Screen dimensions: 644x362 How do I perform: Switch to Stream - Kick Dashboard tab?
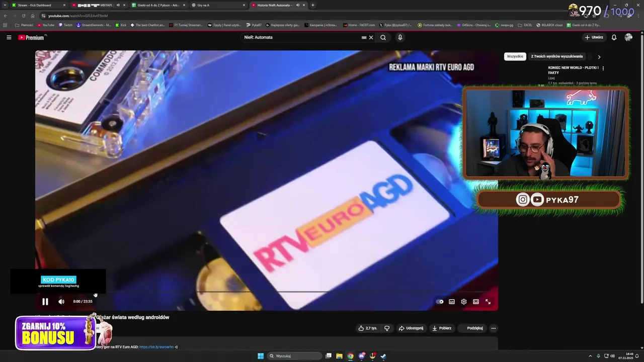[38, 5]
